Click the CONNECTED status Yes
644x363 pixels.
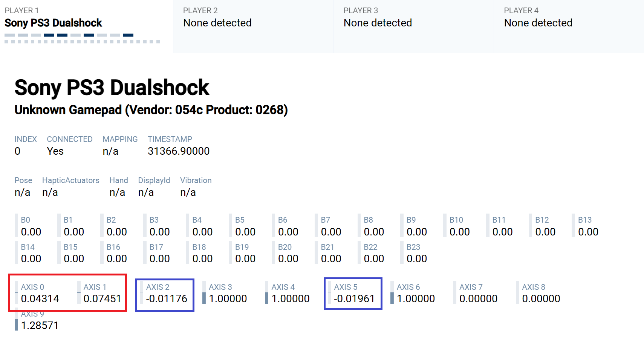tap(55, 151)
